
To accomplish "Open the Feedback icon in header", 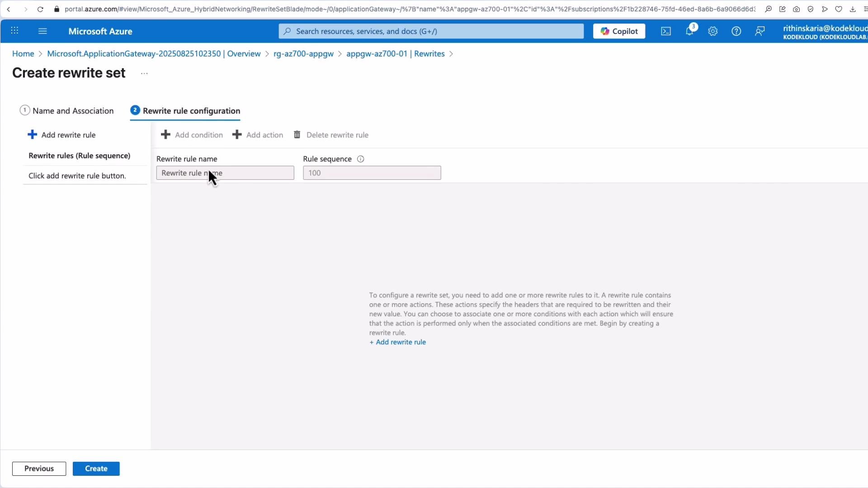I will (760, 31).
